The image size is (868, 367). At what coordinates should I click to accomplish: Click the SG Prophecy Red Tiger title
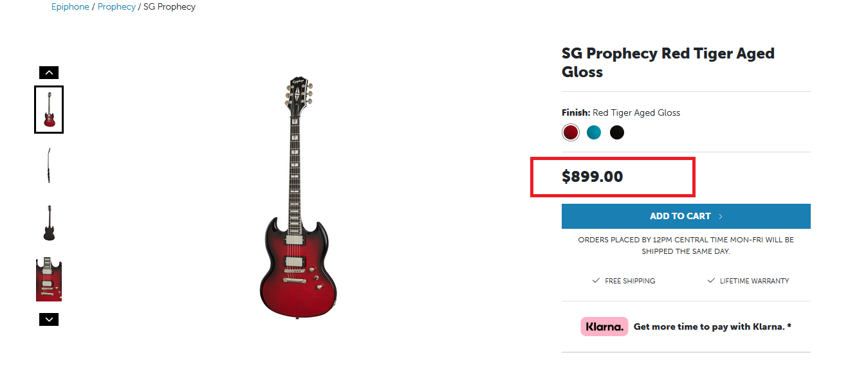(668, 62)
